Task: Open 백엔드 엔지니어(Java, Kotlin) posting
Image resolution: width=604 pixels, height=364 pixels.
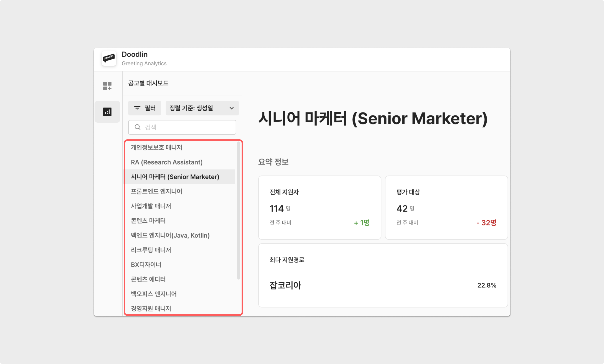Action: click(170, 235)
